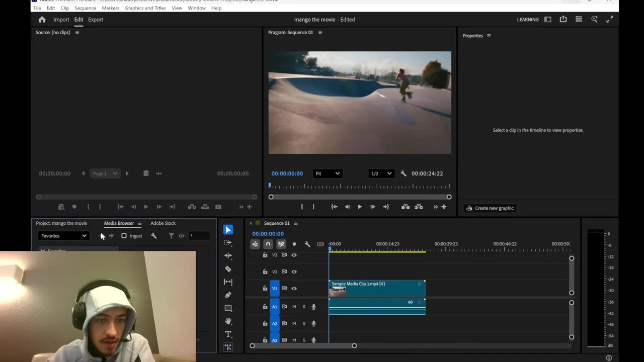644x362 pixels.
Task: Open Program Monitor settings wrench
Action: tap(403, 173)
